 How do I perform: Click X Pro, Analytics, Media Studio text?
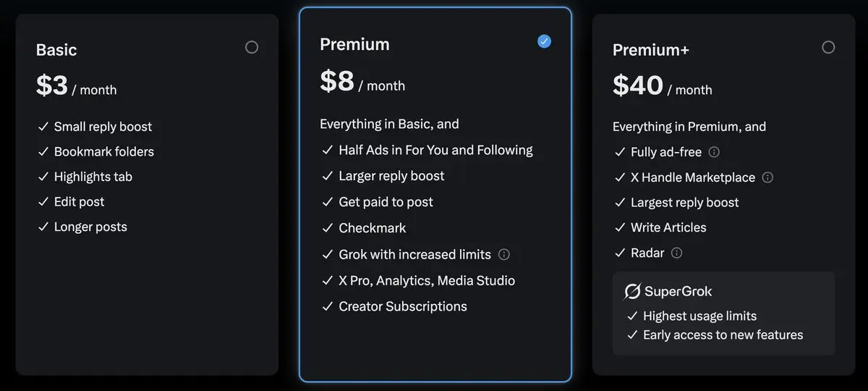pos(427,280)
